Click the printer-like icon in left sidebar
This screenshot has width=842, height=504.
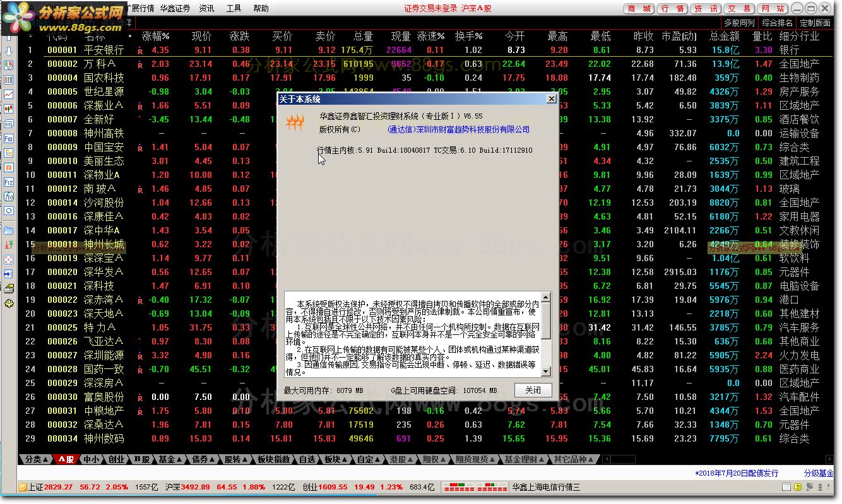coord(8,289)
